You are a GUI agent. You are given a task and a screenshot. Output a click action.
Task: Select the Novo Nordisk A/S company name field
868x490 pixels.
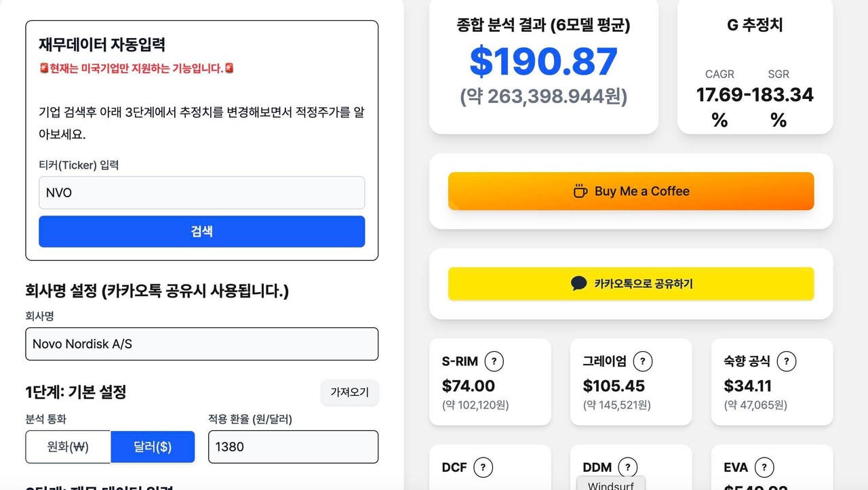point(201,344)
